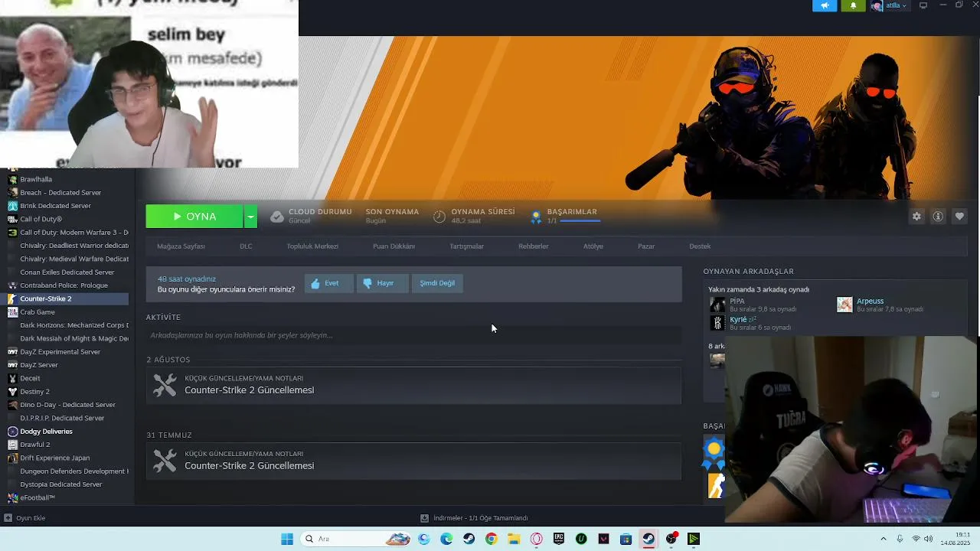Screen dimensions: 980x551
Task: Open OBS Studio taskbar icon
Action: (671, 539)
